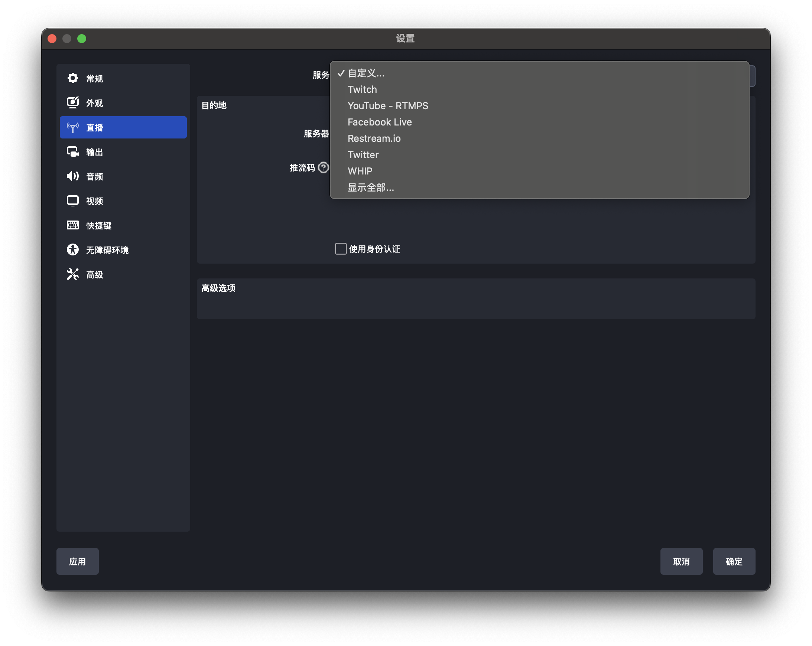Viewport: 812px width, 646px height.
Task: Go to the 音频 settings tab
Action: pyautogui.click(x=123, y=176)
